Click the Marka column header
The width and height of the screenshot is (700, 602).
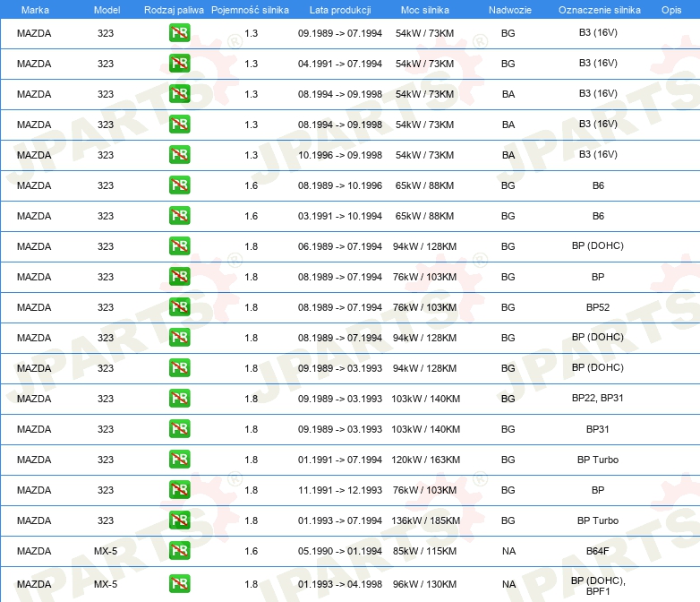pos(35,10)
